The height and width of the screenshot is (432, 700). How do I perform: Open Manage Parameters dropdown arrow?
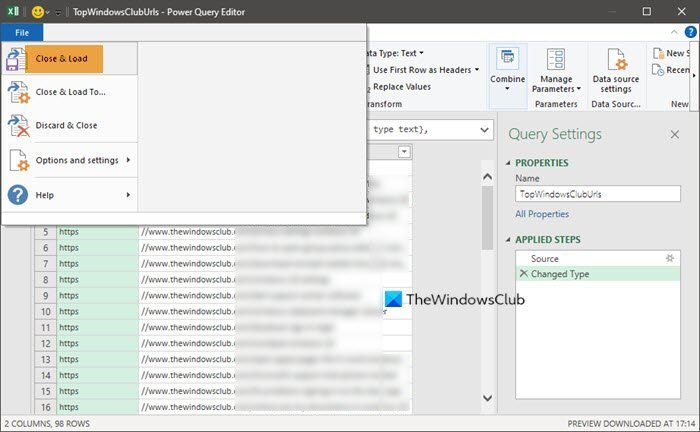(579, 89)
